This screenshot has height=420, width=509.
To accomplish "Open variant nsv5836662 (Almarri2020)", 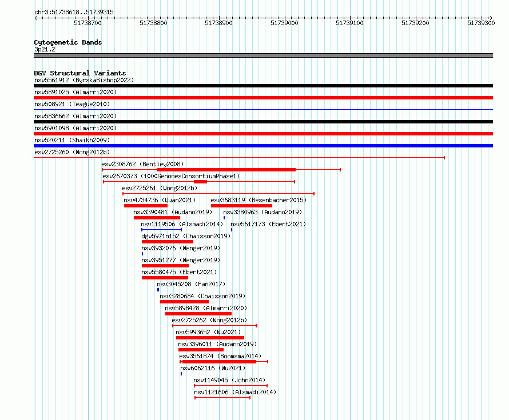I will [75, 116].
